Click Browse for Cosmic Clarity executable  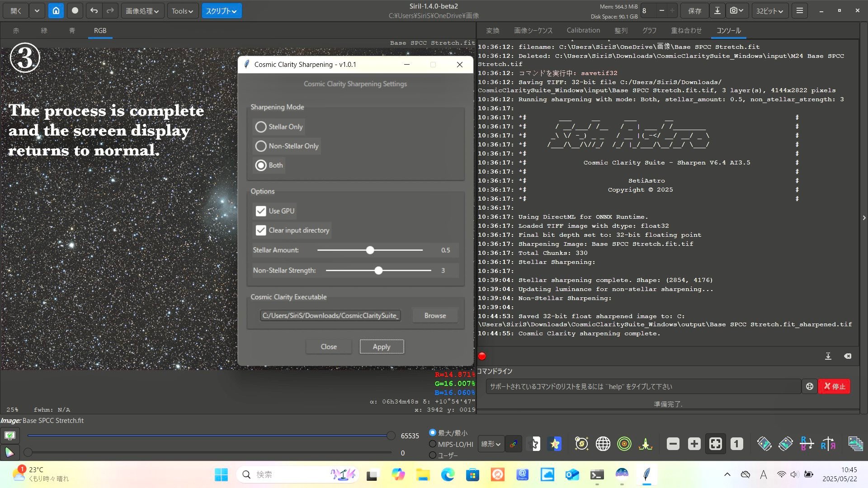coord(435,315)
